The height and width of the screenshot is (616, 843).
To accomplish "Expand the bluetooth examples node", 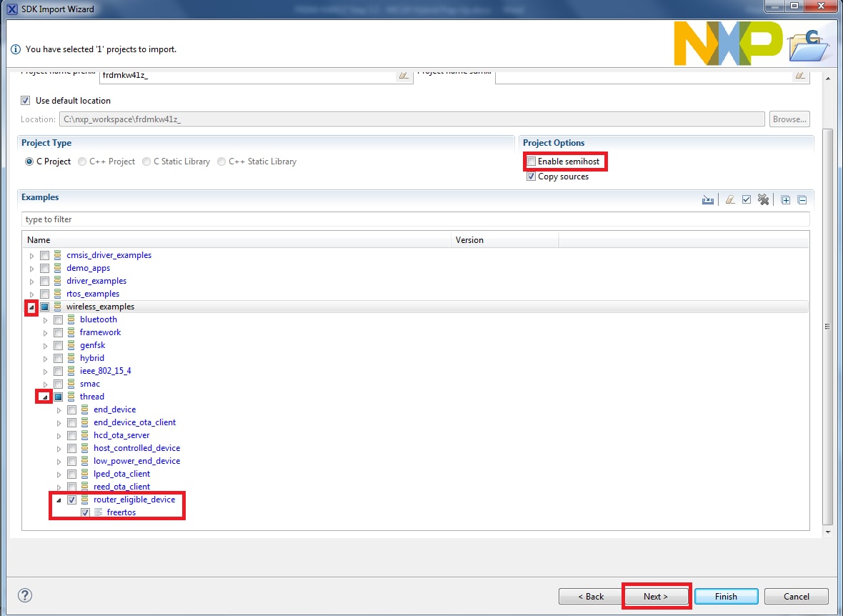I will 45,320.
